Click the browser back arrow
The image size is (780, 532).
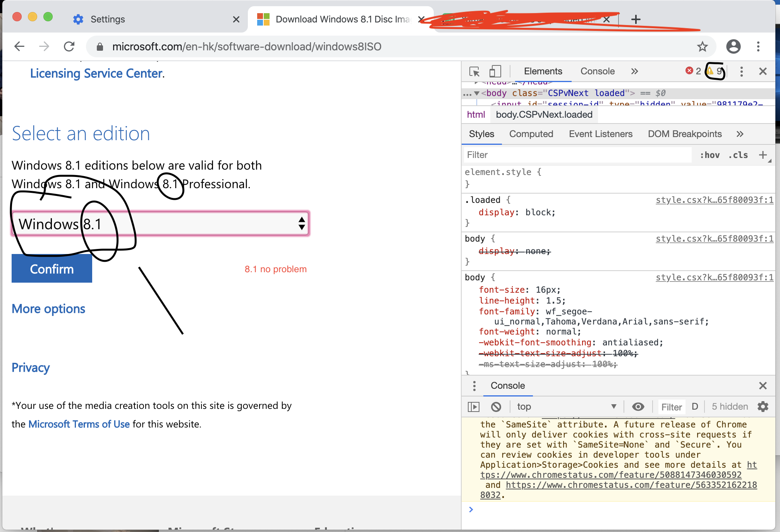click(x=19, y=46)
